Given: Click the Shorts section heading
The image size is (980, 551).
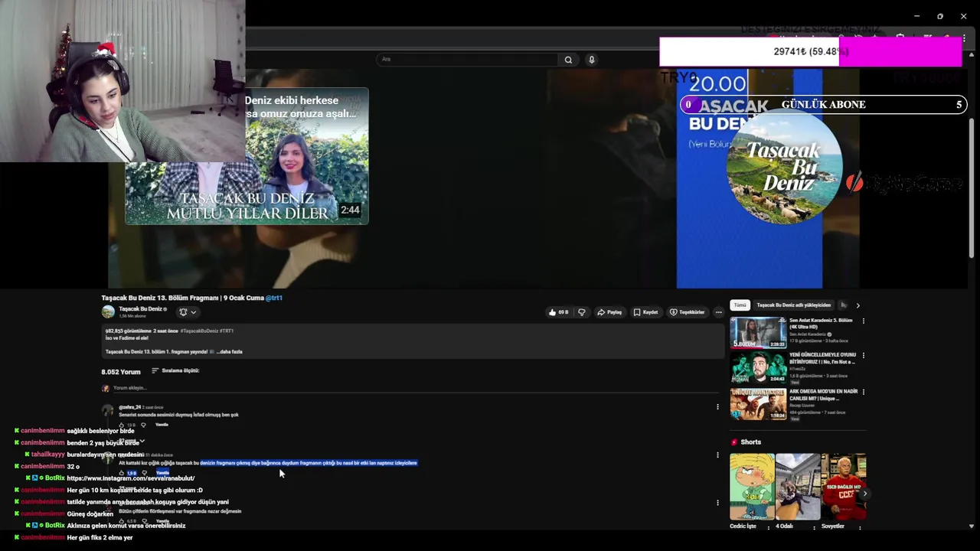Looking at the screenshot, I should tap(751, 442).
